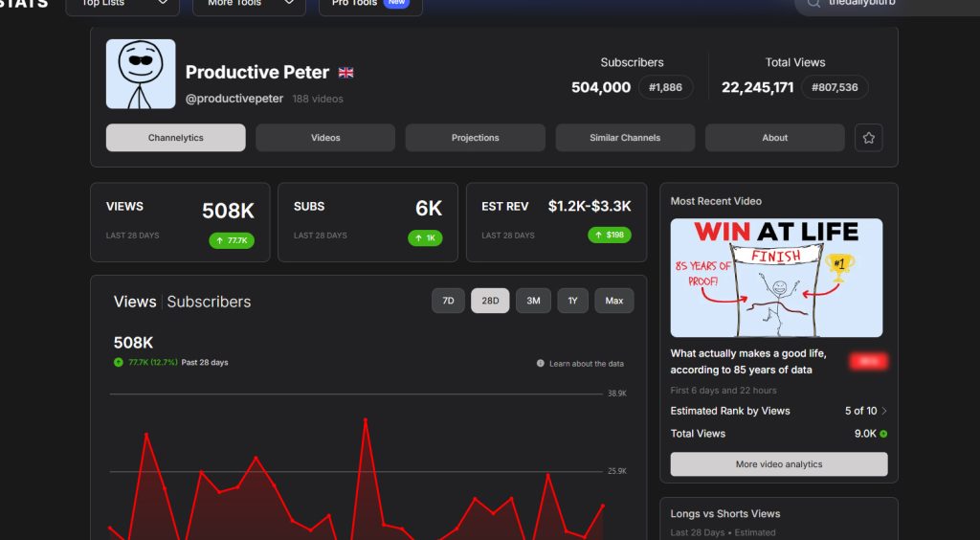Switch to the Videos tab
The height and width of the screenshot is (540, 980).
click(x=325, y=138)
